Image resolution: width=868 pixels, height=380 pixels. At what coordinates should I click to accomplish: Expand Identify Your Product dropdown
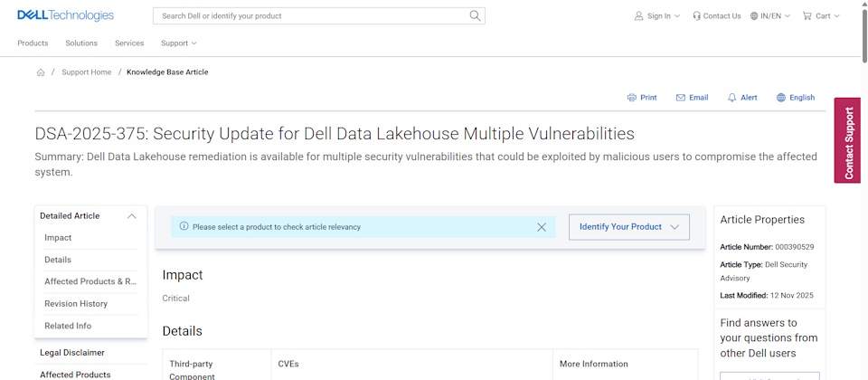(628, 227)
